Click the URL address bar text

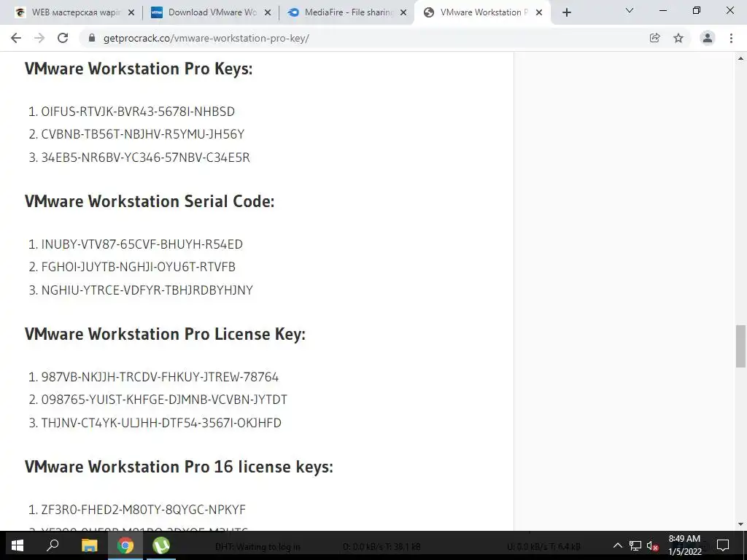coord(206,38)
